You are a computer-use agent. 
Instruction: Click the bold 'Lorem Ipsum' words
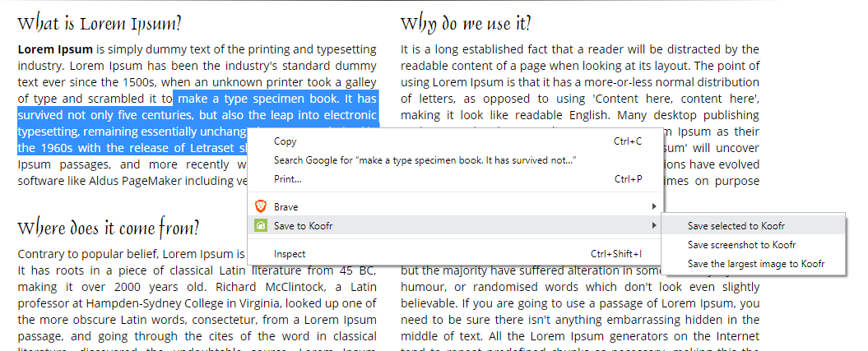(x=55, y=49)
